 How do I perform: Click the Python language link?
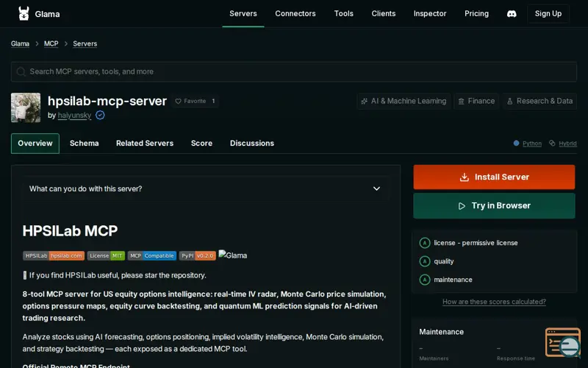[x=532, y=144]
